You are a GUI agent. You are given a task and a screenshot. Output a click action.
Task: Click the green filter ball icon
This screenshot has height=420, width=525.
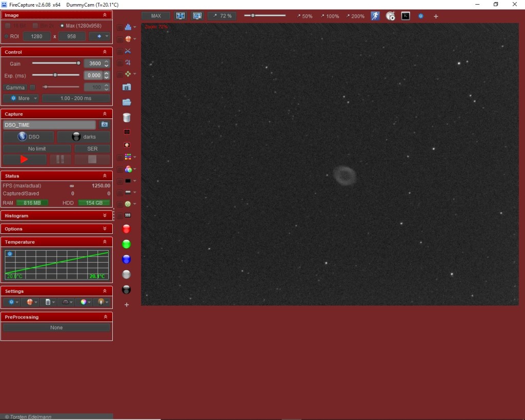click(127, 244)
